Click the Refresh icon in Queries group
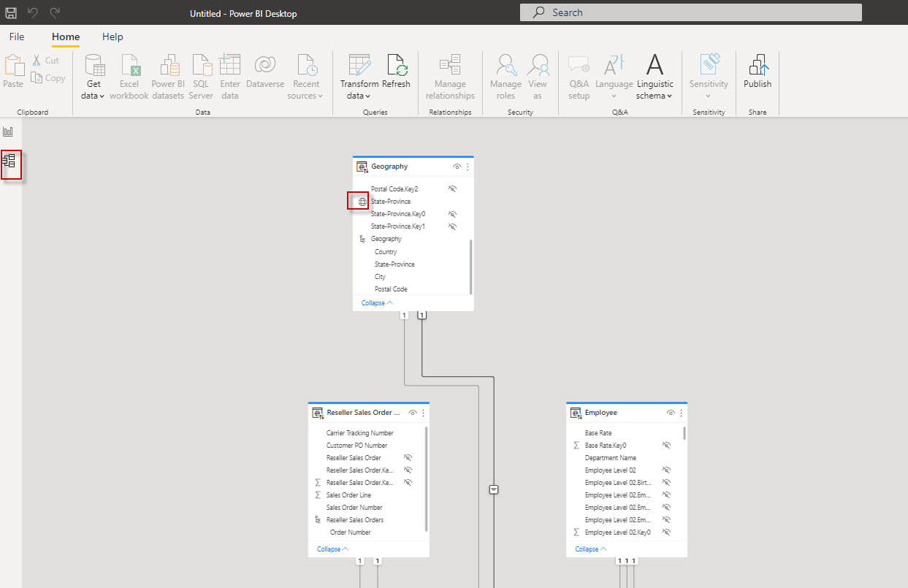Image resolution: width=908 pixels, height=588 pixels. (396, 72)
